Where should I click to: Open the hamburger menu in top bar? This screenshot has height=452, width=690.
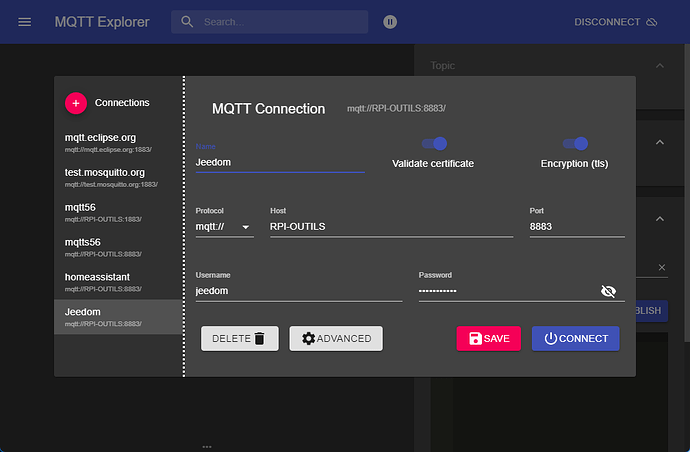(x=25, y=22)
